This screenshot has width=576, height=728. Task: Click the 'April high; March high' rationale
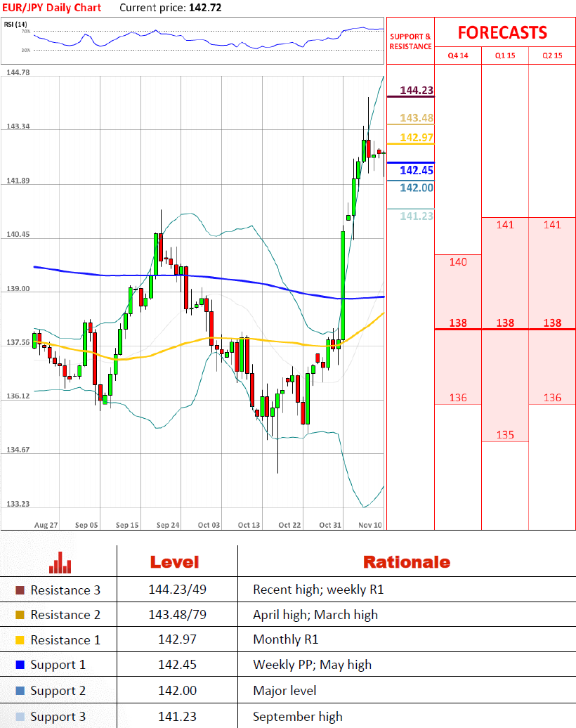point(315,615)
